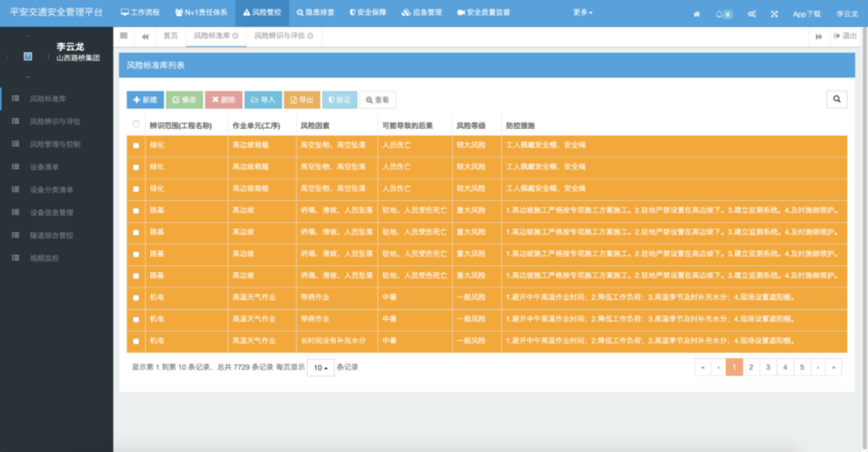Viewport: 868px width, 452px height.
Task: Go to next page with › button
Action: 818,367
